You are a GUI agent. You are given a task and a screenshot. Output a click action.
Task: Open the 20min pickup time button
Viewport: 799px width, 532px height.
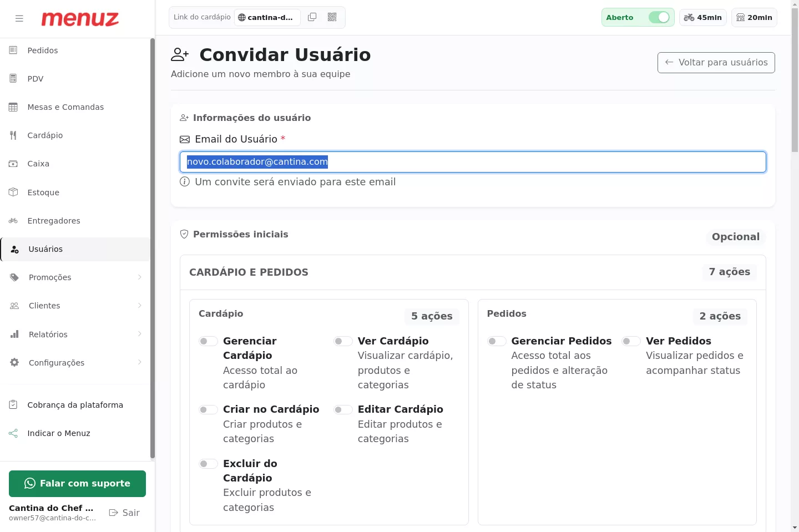tap(754, 17)
